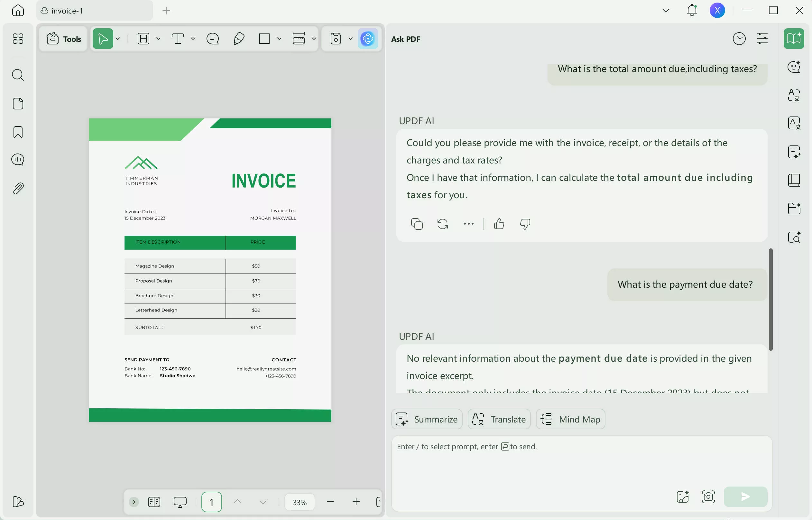Open the search panel in left sidebar
Viewport: 812px width, 520px height.
18,75
